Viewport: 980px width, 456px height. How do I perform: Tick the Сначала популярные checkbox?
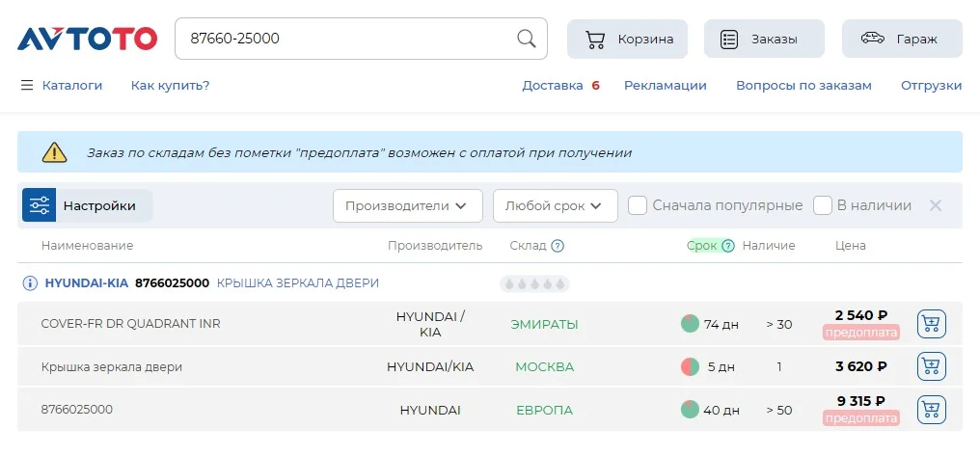tap(637, 205)
